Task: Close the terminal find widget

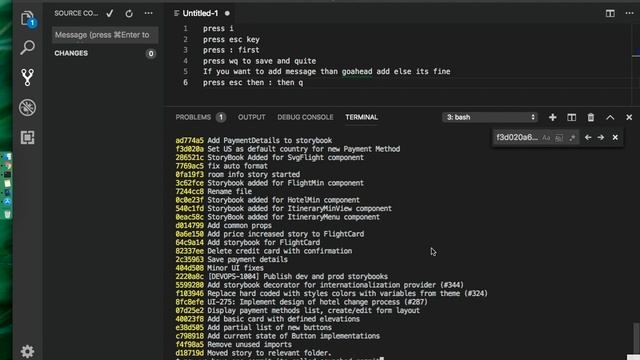Action: [615, 138]
